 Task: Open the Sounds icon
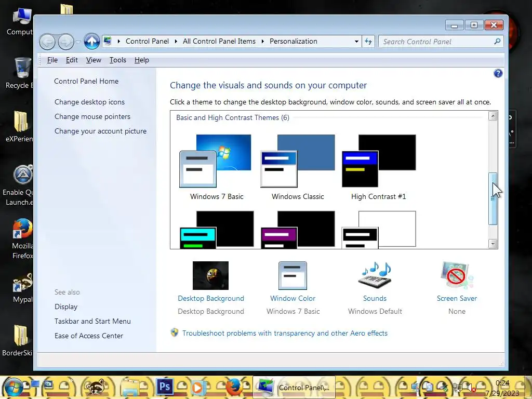point(375,275)
